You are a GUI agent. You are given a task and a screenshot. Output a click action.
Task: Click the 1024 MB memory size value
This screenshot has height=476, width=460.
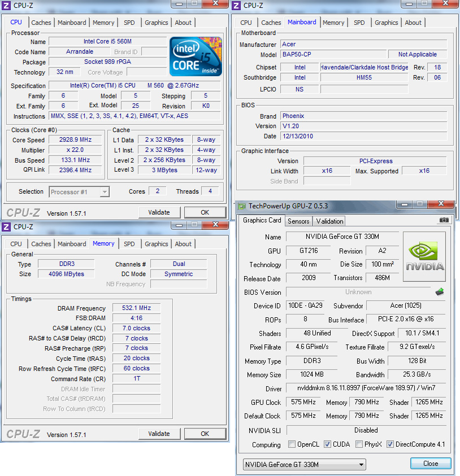312,374
